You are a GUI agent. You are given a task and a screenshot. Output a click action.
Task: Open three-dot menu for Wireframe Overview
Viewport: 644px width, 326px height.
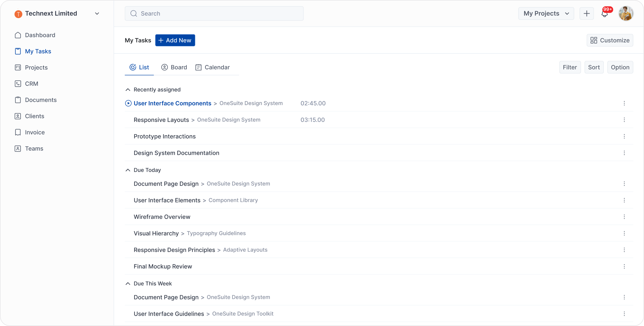point(624,217)
